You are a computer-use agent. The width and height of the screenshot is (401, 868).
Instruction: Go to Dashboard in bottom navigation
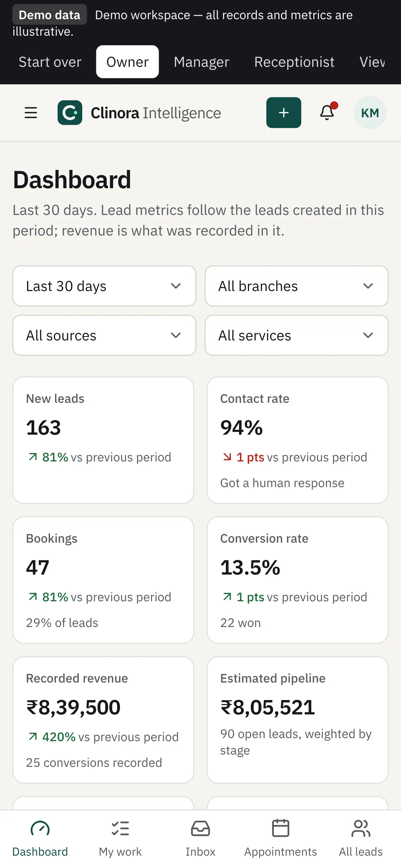[40, 839]
